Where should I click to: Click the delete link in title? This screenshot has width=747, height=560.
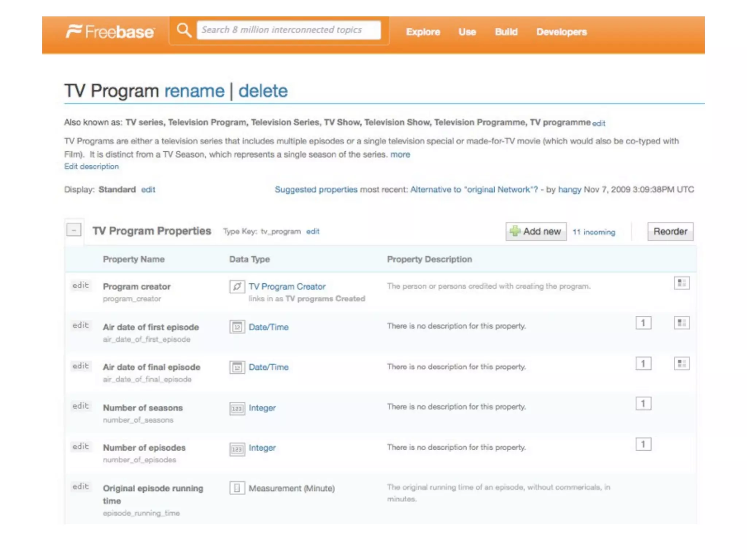[x=263, y=91]
